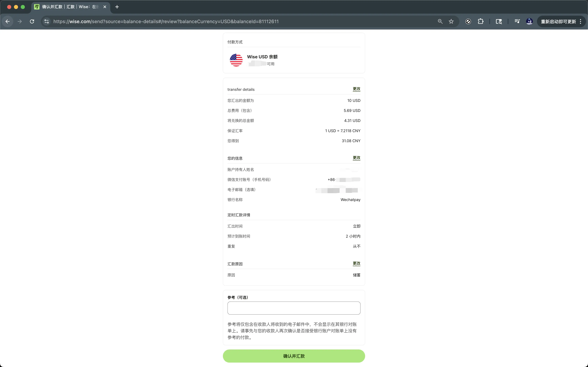This screenshot has width=588, height=367.
Task: Click the US flag Wise USD balance icon
Action: (236, 60)
